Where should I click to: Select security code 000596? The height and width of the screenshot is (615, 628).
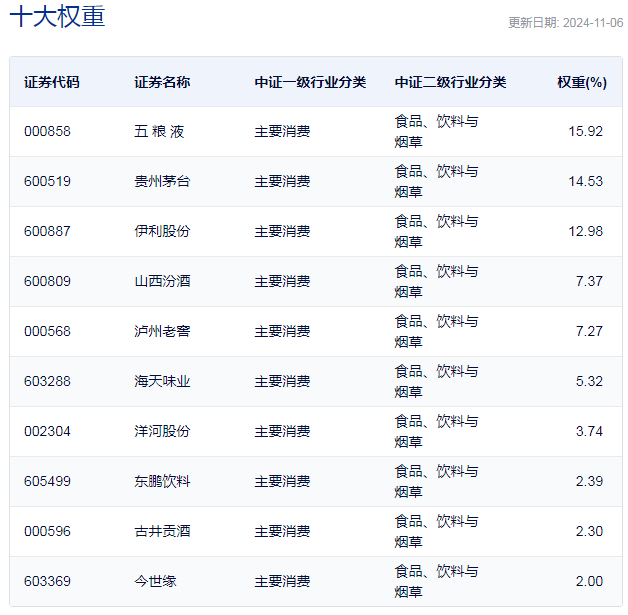47,531
